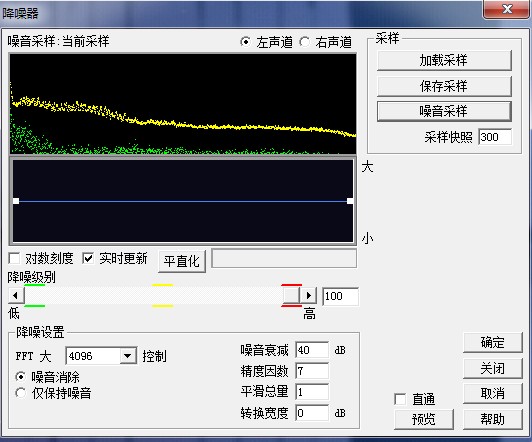532x442 pixels.
Task: Click 加载采样 button
Action: pos(444,60)
